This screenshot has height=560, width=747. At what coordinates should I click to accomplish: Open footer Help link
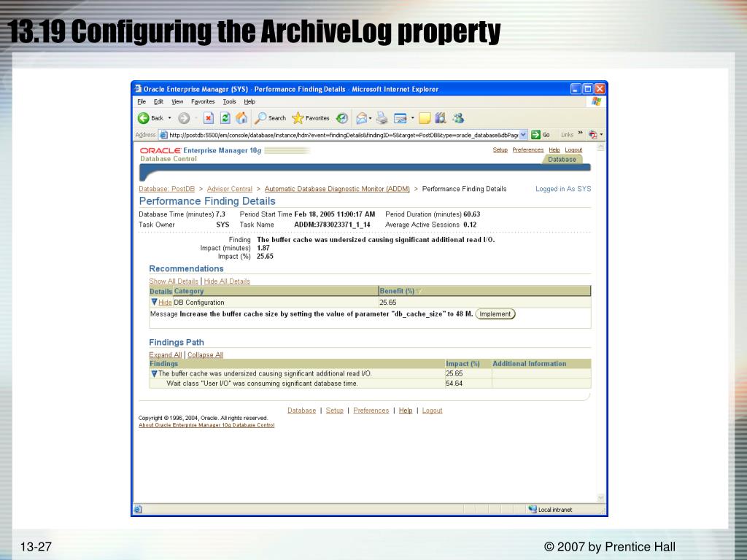(406, 411)
